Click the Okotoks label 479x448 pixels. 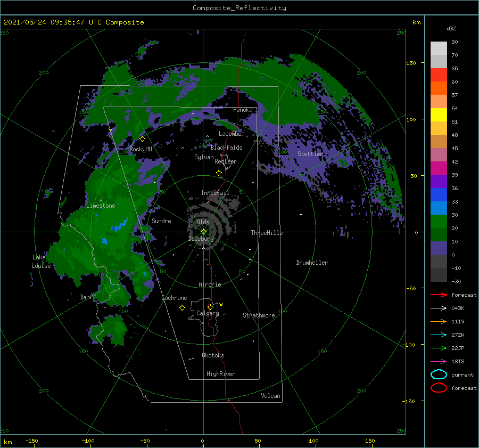coord(213,355)
